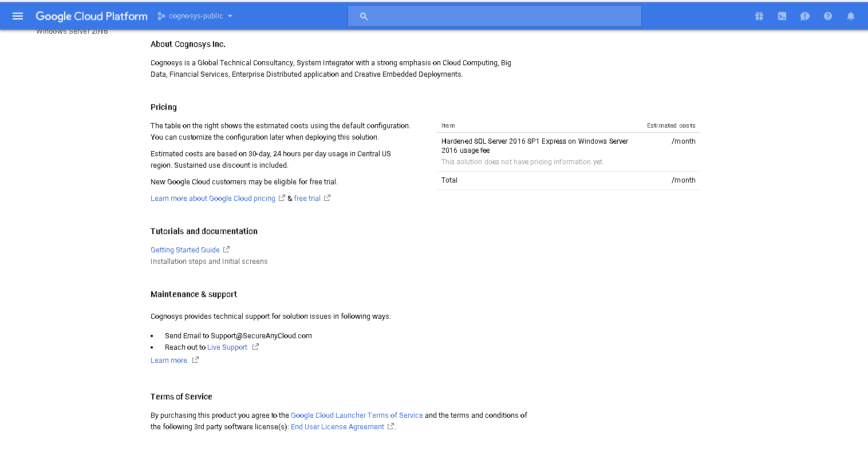
Task: Show notifications via the bell icon
Action: pyautogui.click(x=851, y=16)
